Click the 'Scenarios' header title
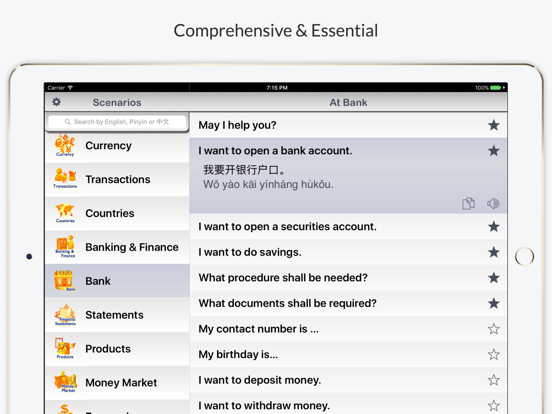This screenshot has height=414, width=552. tap(117, 102)
